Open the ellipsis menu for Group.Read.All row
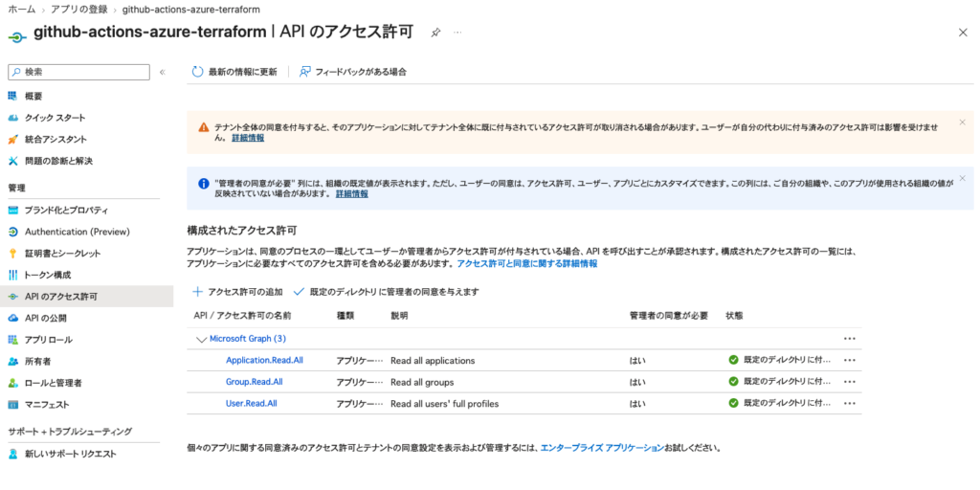The width and height of the screenshot is (980, 490). pos(849,381)
